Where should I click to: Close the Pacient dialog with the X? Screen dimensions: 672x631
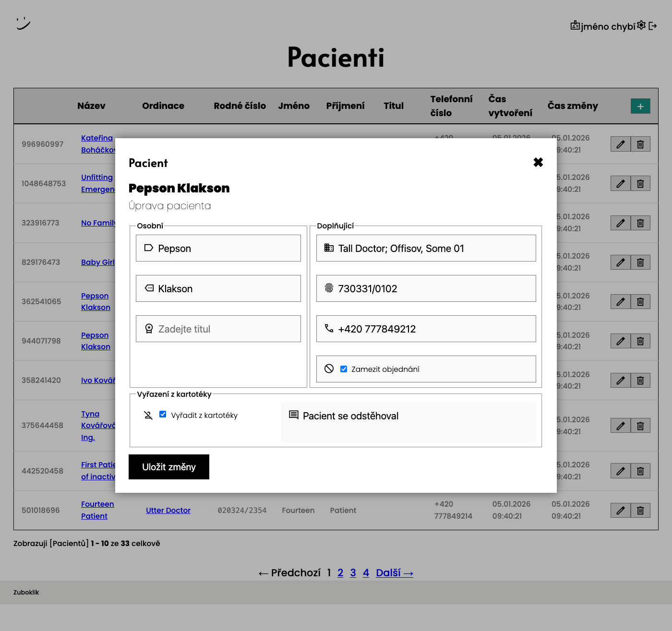[x=538, y=163]
